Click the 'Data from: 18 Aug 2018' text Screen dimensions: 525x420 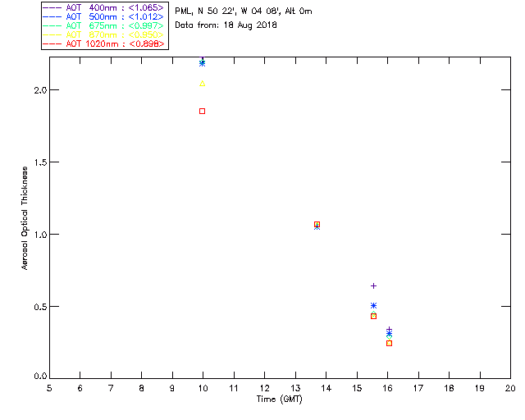tap(226, 25)
